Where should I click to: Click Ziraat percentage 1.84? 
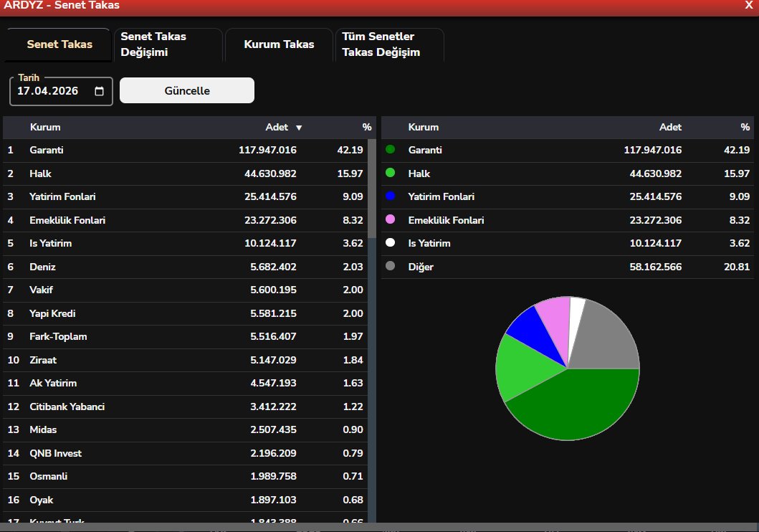pos(353,360)
